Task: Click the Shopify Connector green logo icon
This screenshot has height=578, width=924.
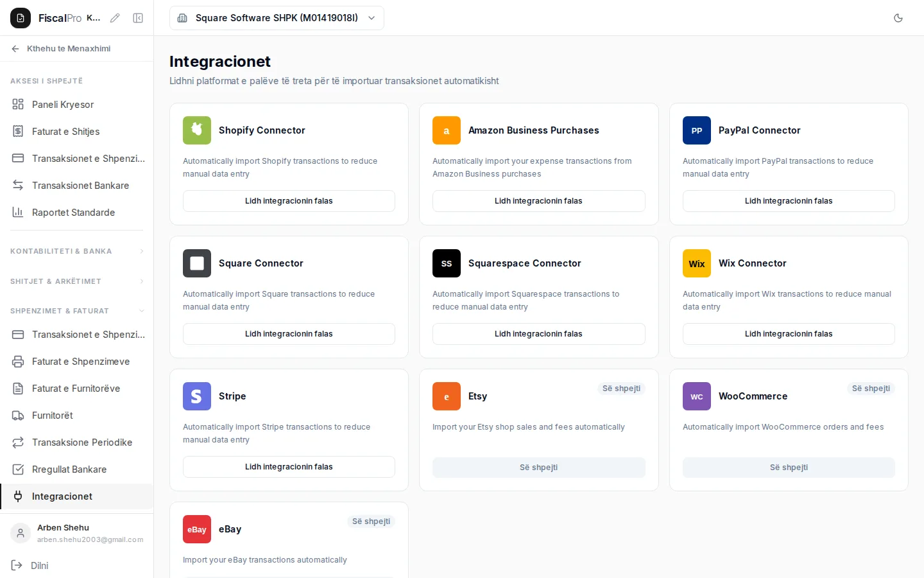Action: [197, 130]
